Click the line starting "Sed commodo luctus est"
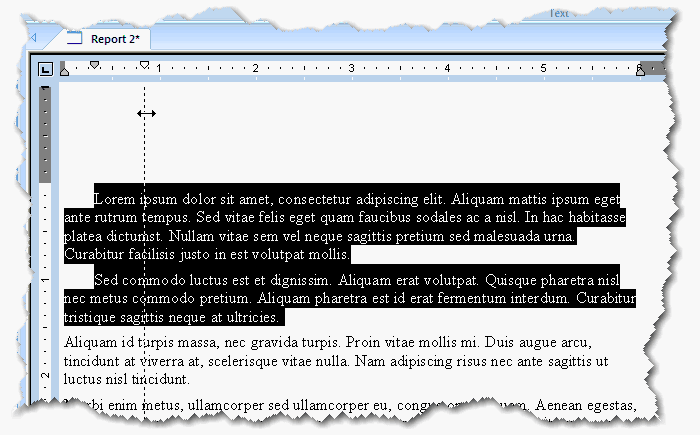The width and height of the screenshot is (700, 435). [x=357, y=280]
